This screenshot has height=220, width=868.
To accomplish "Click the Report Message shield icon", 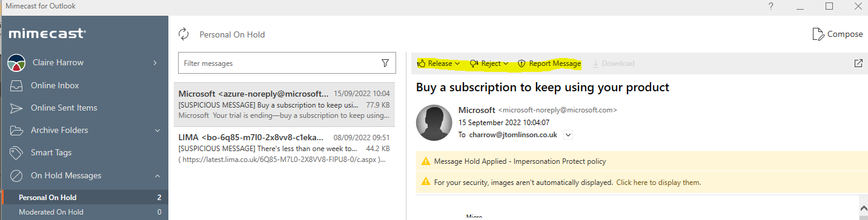I will 521,63.
